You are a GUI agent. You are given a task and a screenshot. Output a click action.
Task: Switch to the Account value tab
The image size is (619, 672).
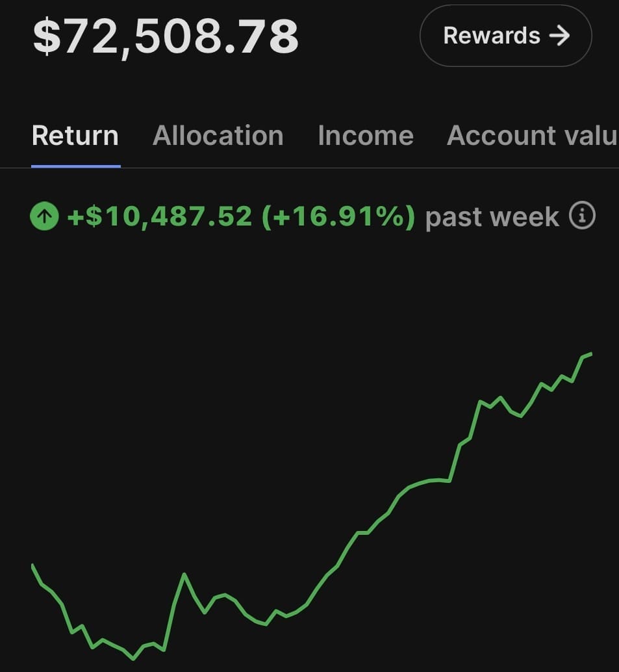click(x=531, y=136)
